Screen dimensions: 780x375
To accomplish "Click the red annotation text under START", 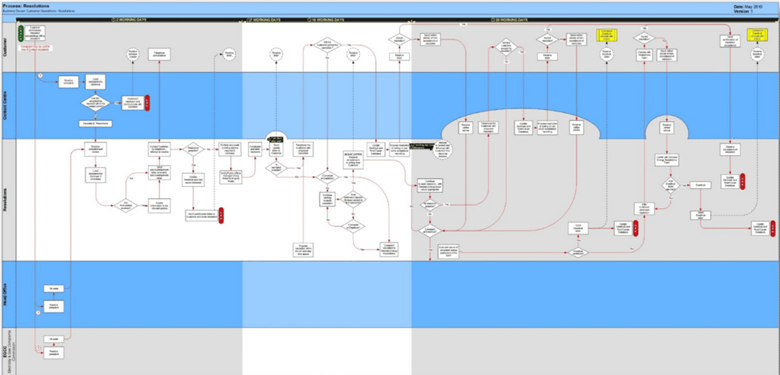I will [x=36, y=48].
